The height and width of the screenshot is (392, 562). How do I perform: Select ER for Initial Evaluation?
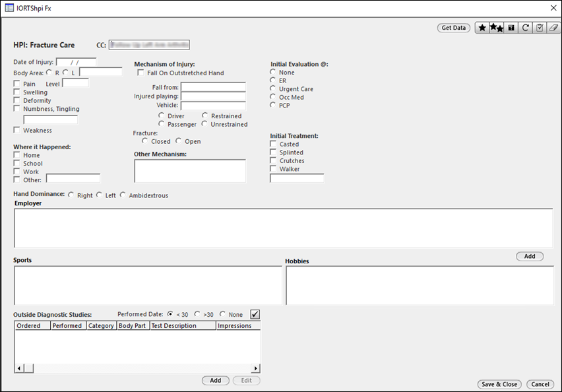273,80
